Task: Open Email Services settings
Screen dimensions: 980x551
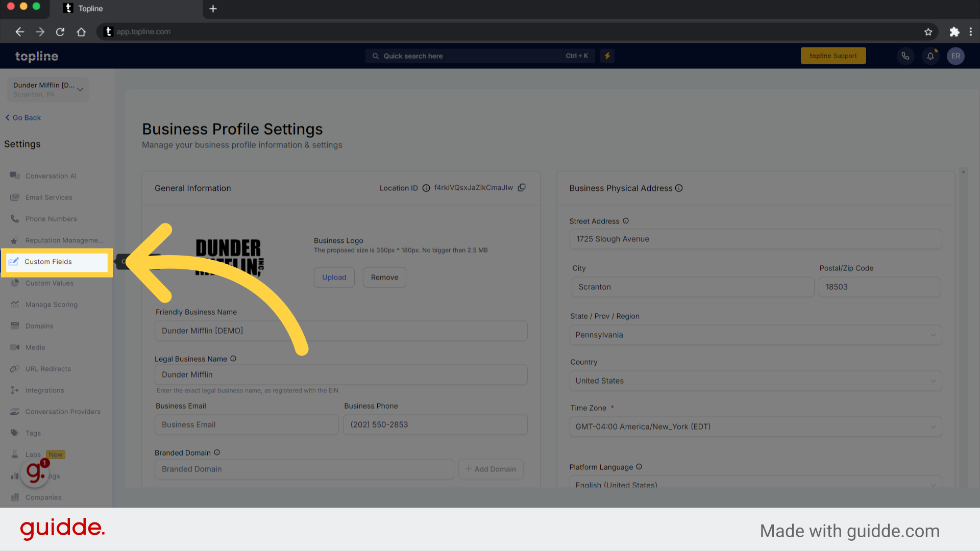Action: (48, 197)
